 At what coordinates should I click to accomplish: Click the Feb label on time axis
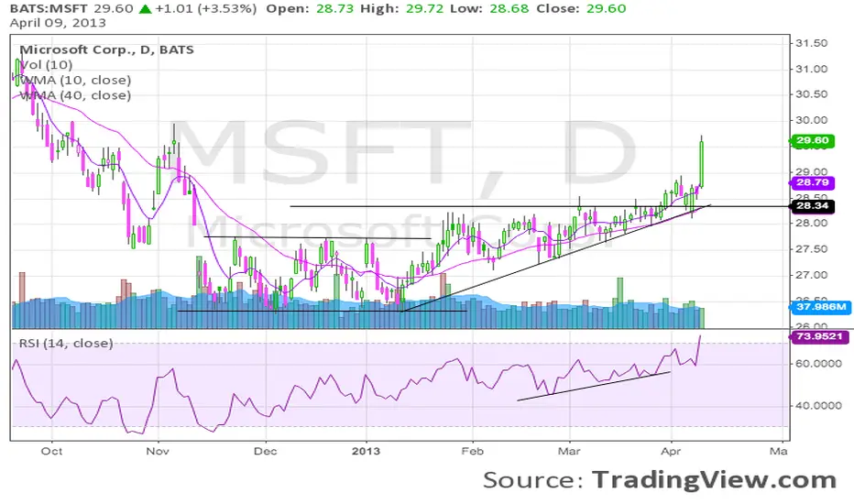click(x=472, y=451)
